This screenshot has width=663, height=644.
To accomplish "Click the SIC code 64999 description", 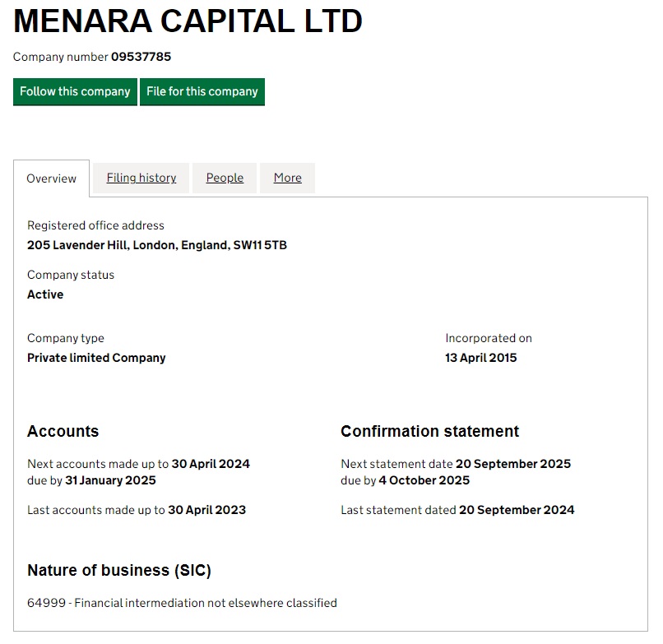I will click(x=182, y=603).
